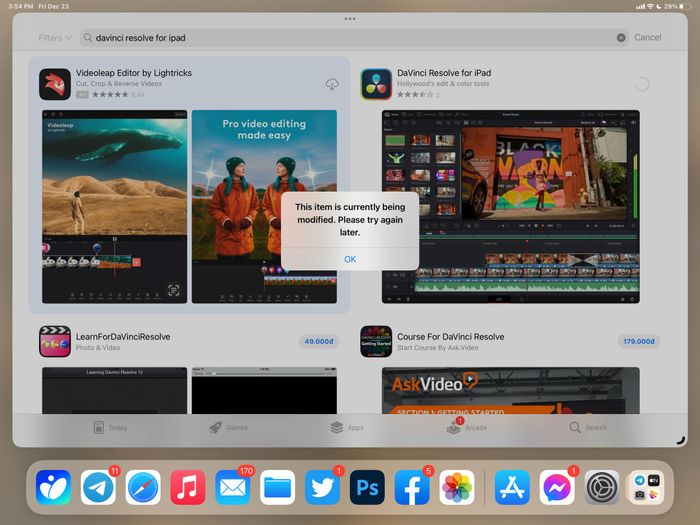
Task: Switch to the Games tab
Action: (x=228, y=427)
